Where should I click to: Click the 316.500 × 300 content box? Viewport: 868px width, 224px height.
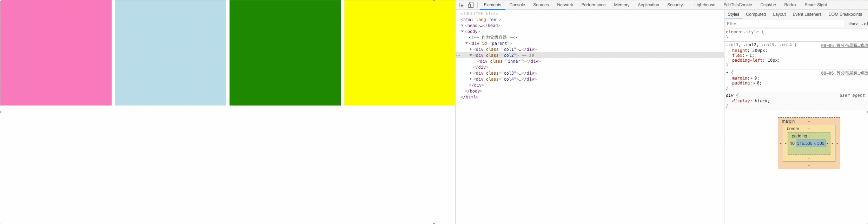point(810,143)
